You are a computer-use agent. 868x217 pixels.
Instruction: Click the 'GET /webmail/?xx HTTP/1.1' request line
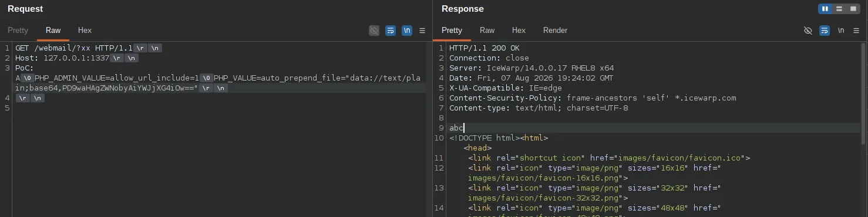tap(74, 48)
